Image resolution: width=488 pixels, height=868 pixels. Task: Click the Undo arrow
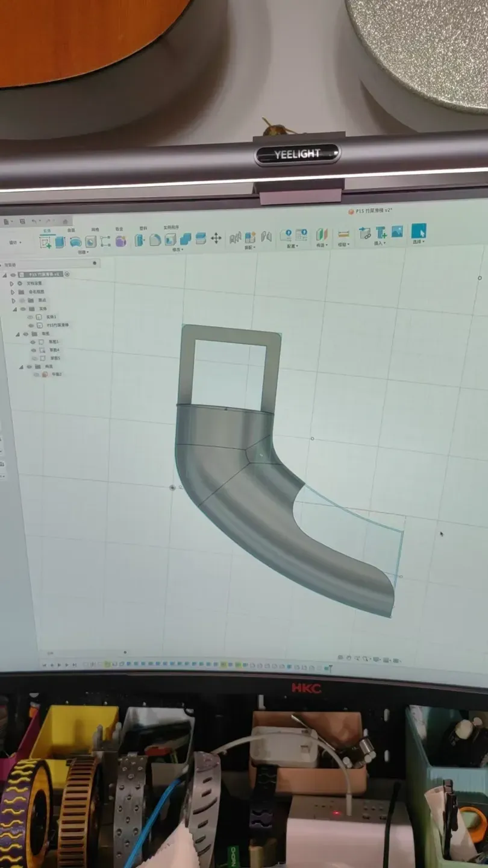(34, 222)
